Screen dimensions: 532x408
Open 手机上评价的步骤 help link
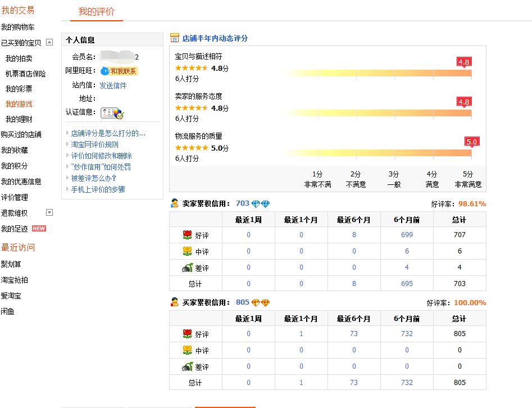98,189
